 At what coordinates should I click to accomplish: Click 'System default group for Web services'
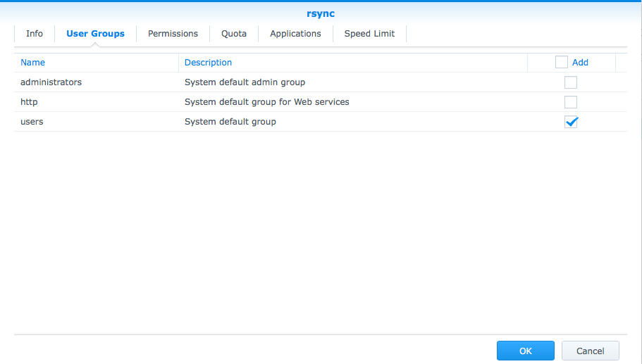[x=267, y=102]
